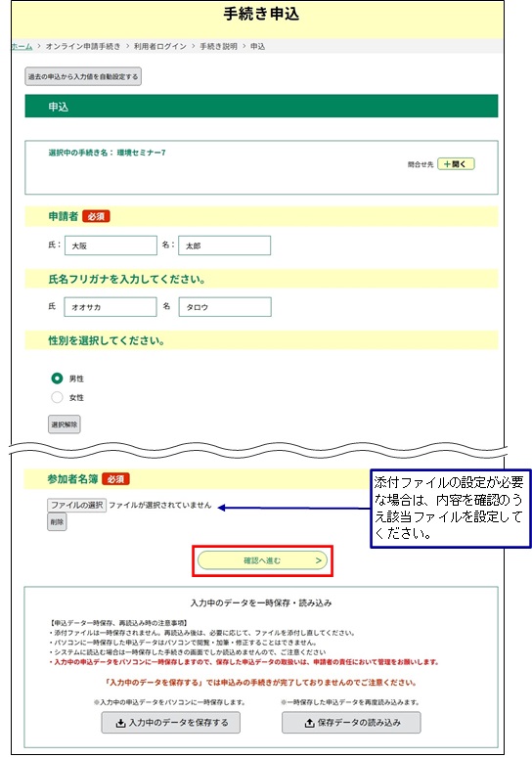Click the 保存データの読み込み button
This screenshot has width=532, height=758.
coord(351,723)
